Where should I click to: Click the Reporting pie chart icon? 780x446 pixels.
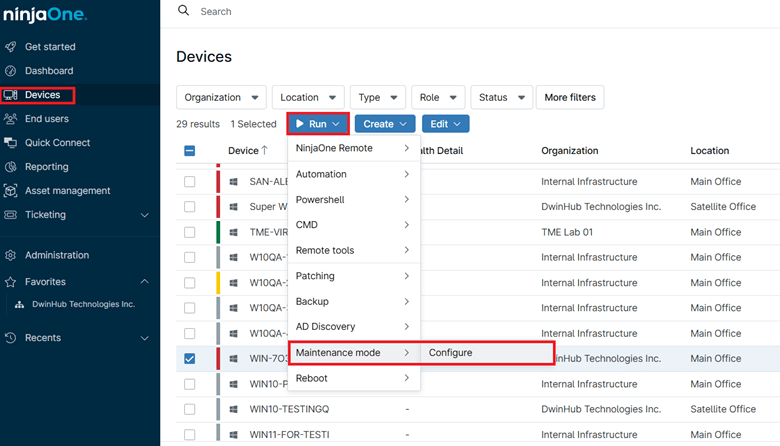(x=10, y=167)
